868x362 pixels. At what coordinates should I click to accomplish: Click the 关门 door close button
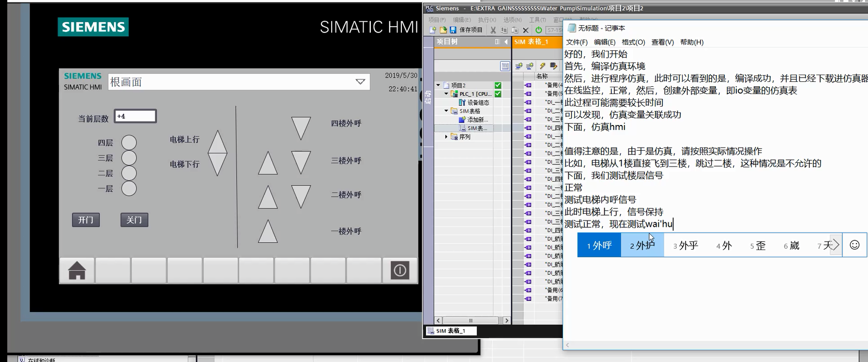134,220
